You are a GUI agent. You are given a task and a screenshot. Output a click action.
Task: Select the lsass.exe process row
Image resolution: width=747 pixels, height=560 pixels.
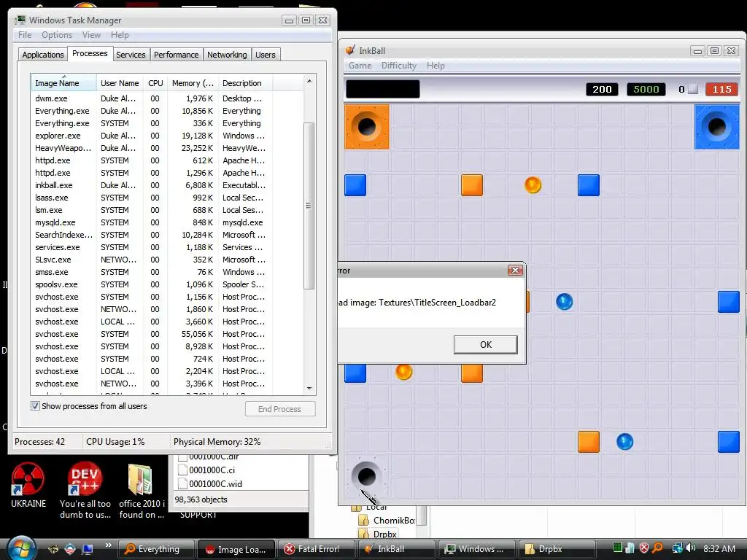point(167,198)
